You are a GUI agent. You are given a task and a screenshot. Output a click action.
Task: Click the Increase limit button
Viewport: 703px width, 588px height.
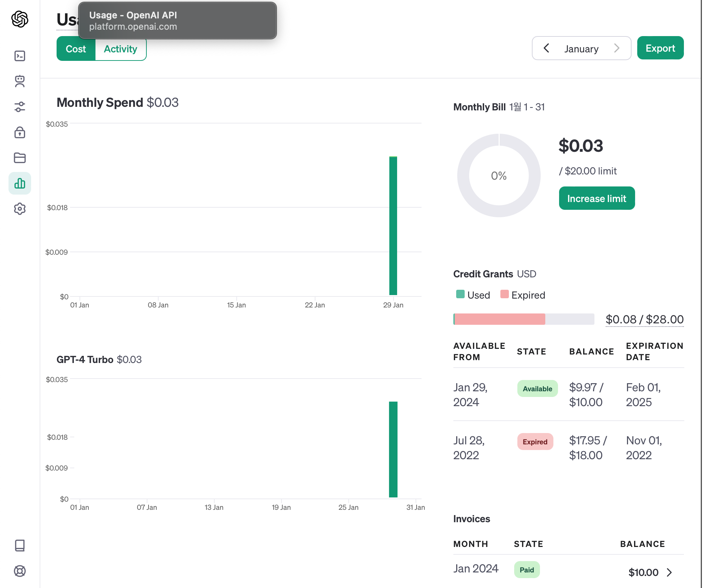coord(597,198)
